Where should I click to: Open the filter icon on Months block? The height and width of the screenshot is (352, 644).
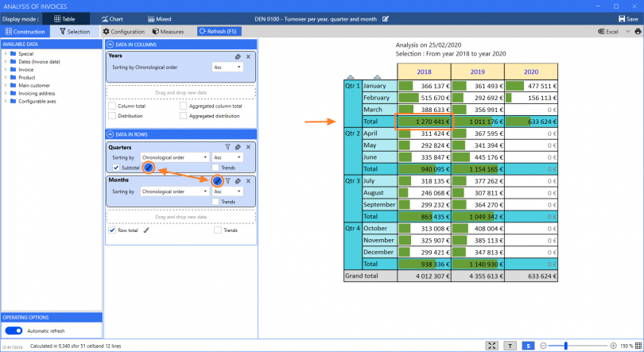point(227,180)
